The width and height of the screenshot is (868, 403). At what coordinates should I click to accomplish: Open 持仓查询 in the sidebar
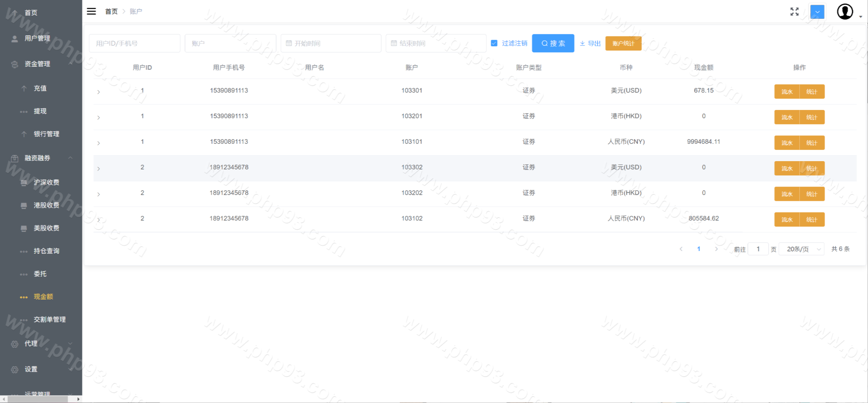coord(46,251)
